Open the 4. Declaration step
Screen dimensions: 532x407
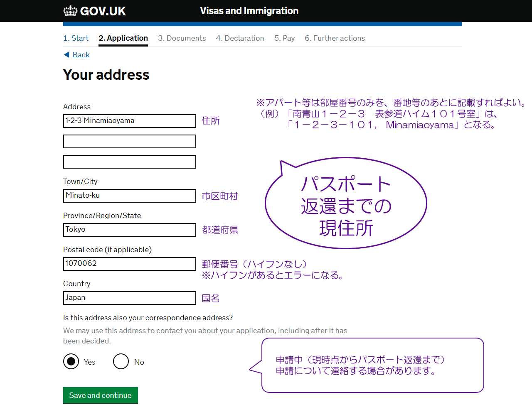tap(240, 38)
